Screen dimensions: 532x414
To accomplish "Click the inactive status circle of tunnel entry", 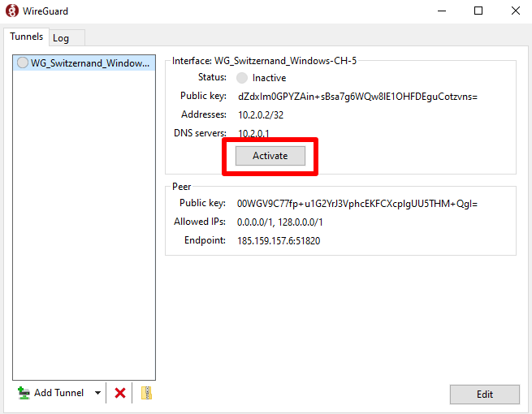I will [x=23, y=63].
